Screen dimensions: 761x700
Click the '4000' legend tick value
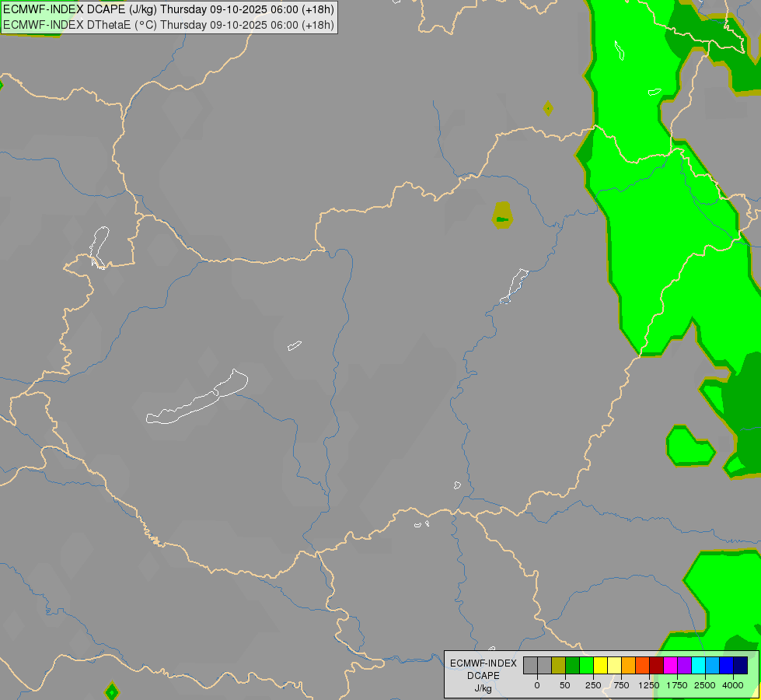(x=733, y=685)
